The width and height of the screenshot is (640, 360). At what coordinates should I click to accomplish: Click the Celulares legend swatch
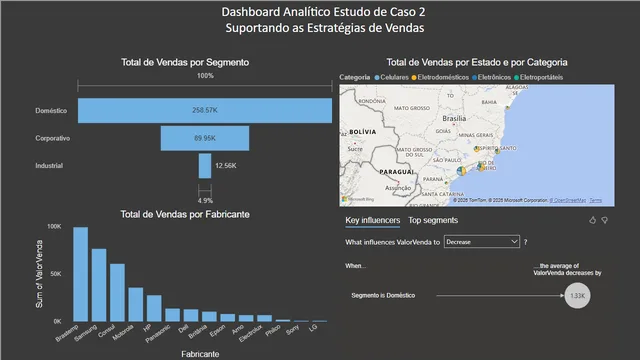point(377,78)
